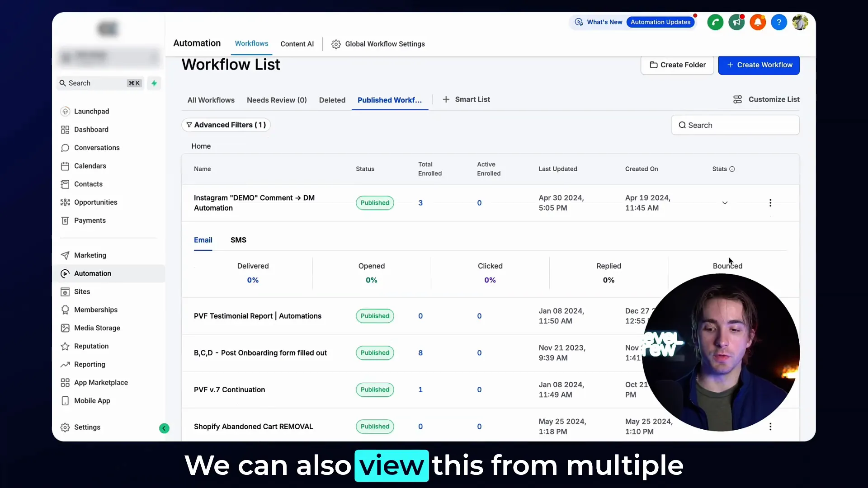Open the Stats info icon

732,169
